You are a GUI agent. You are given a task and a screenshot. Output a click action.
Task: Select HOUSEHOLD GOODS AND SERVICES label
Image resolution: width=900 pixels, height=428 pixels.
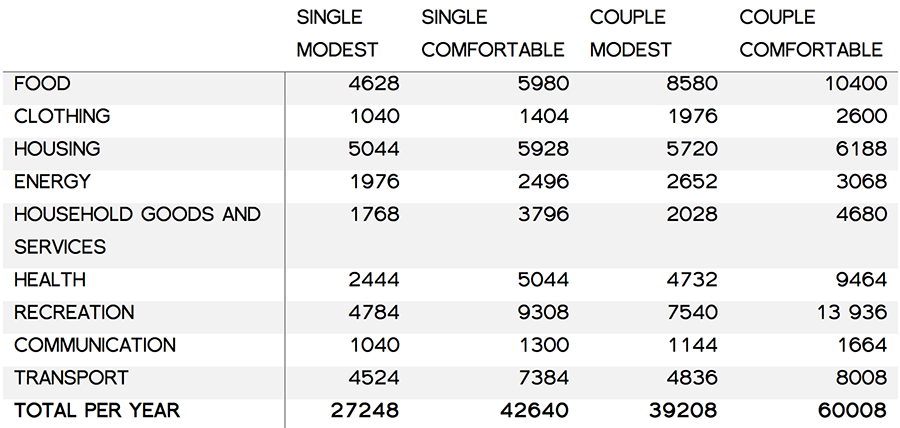(x=137, y=231)
